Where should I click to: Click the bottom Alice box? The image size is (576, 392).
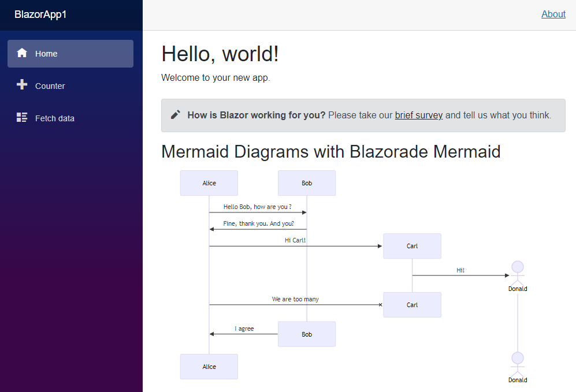(209, 367)
